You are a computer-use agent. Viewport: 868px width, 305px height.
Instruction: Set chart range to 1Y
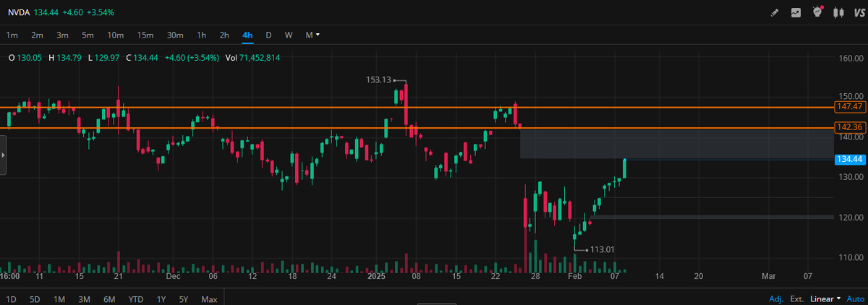[161, 299]
